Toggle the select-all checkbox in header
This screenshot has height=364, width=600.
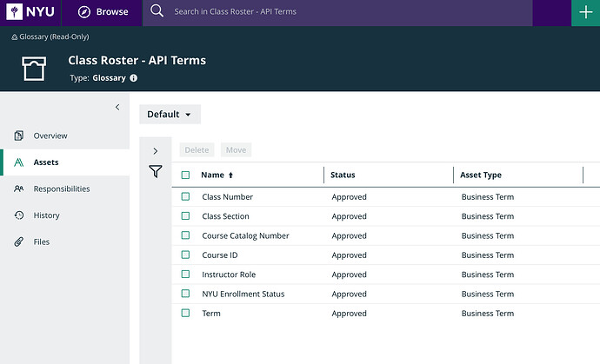coord(185,175)
